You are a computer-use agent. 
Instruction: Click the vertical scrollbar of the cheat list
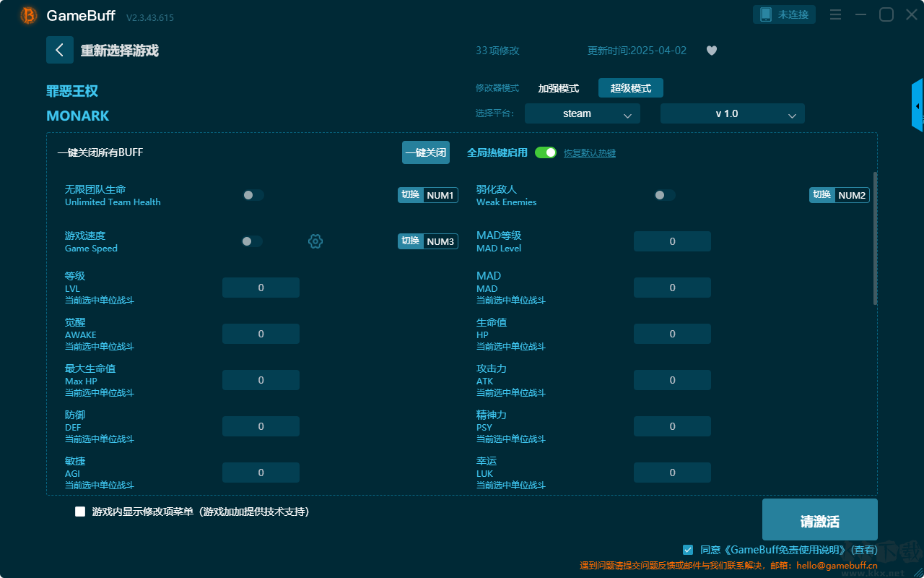coord(876,238)
